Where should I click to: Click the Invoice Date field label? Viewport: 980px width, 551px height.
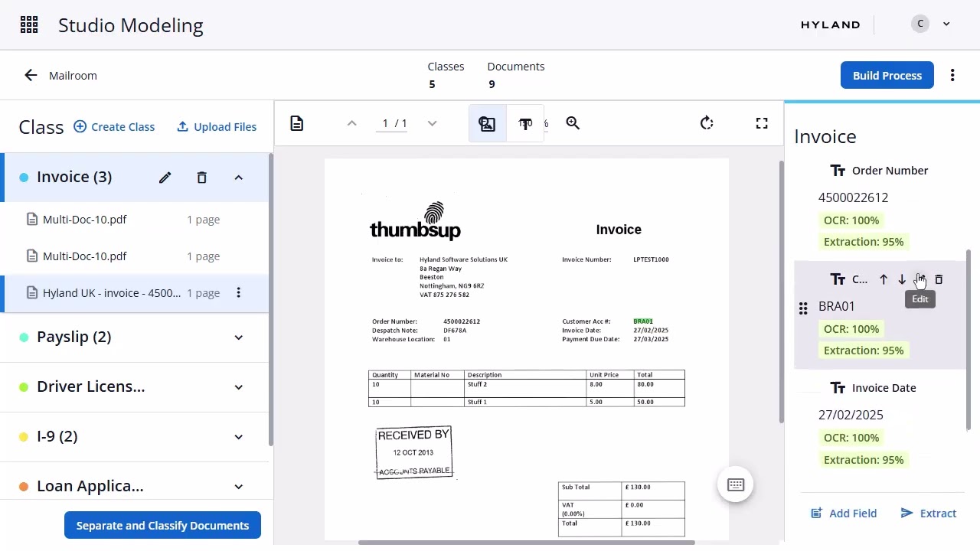coord(884,388)
